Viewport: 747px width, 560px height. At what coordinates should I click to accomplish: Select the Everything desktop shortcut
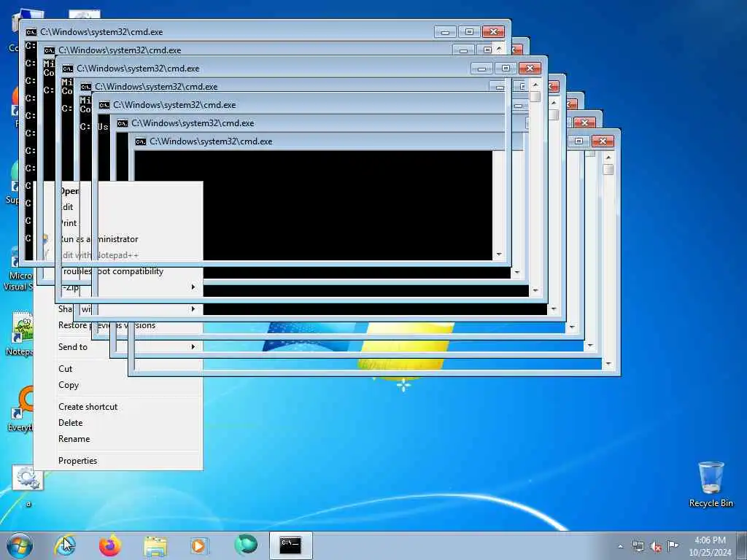click(21, 410)
